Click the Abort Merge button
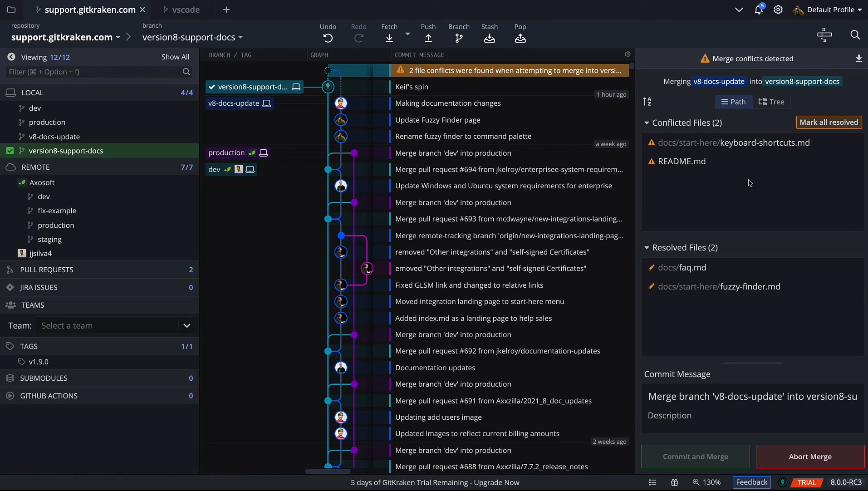Screen dimensions: 868x491 pos(810,457)
